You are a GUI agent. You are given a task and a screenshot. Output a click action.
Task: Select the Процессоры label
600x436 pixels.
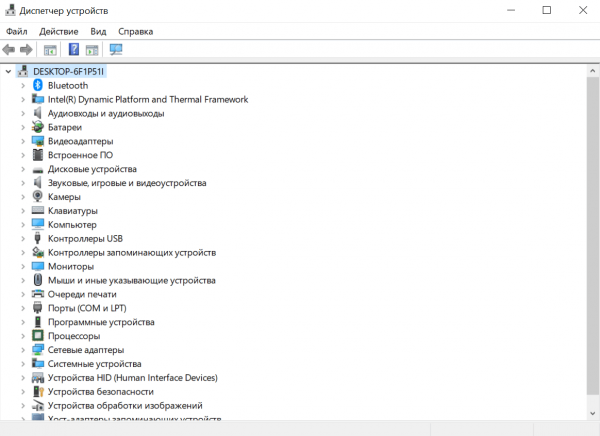tap(74, 336)
